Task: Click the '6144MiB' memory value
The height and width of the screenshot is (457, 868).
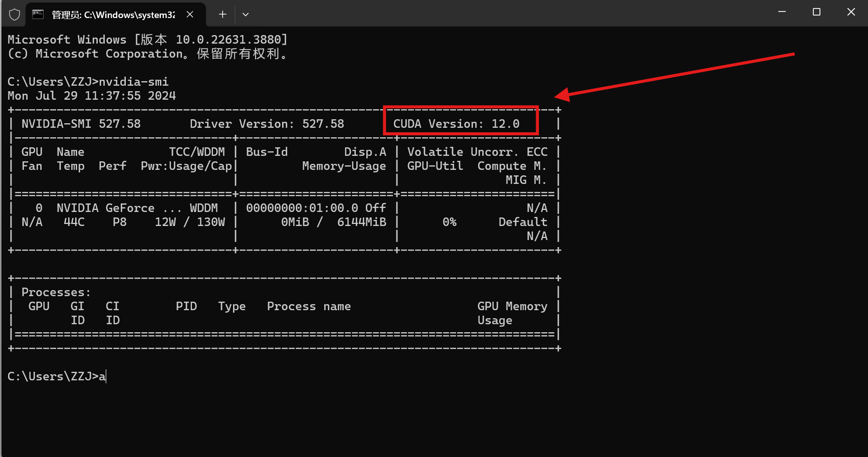Action: [x=361, y=222]
